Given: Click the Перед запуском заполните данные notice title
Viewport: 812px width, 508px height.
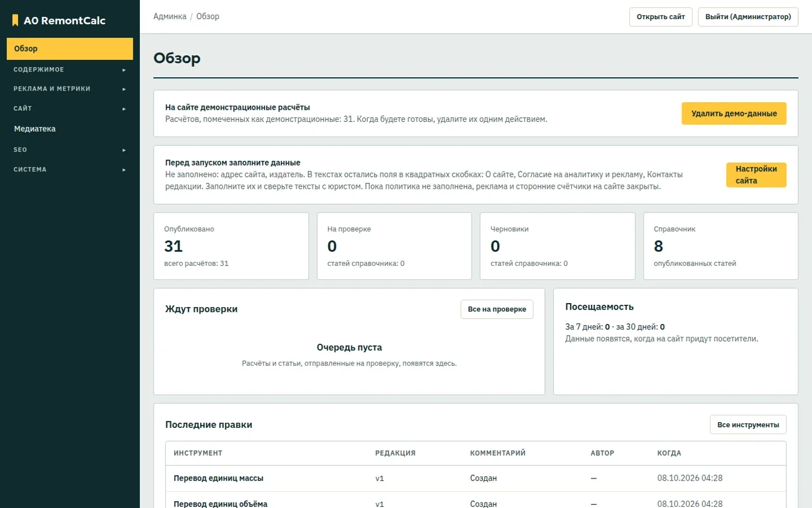Looking at the screenshot, I should coord(233,163).
